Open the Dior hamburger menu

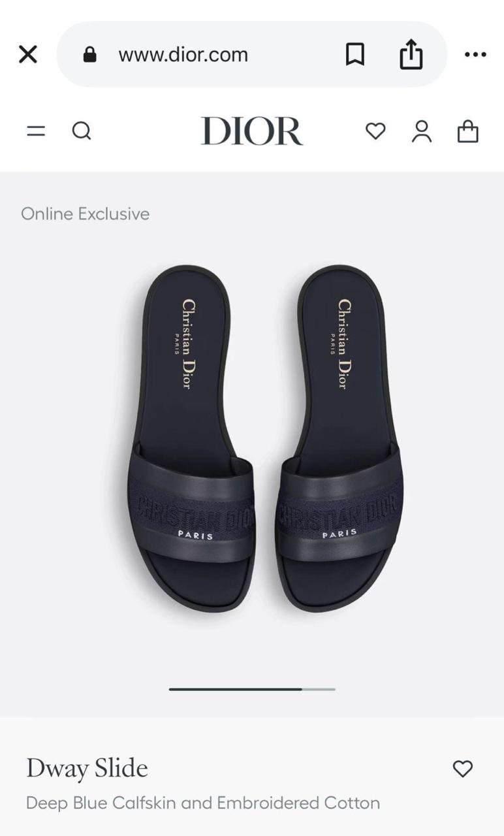coord(36,131)
